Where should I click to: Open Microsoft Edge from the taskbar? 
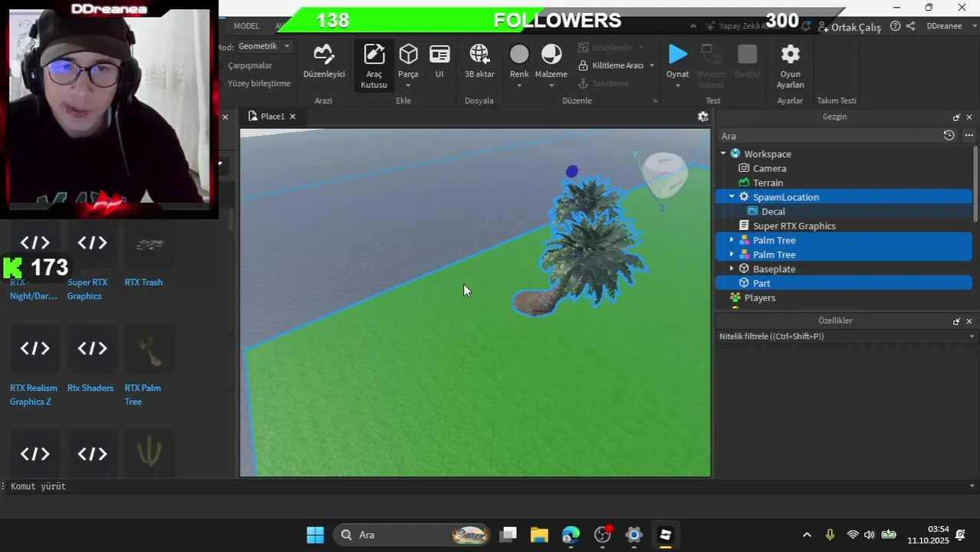pos(571,535)
